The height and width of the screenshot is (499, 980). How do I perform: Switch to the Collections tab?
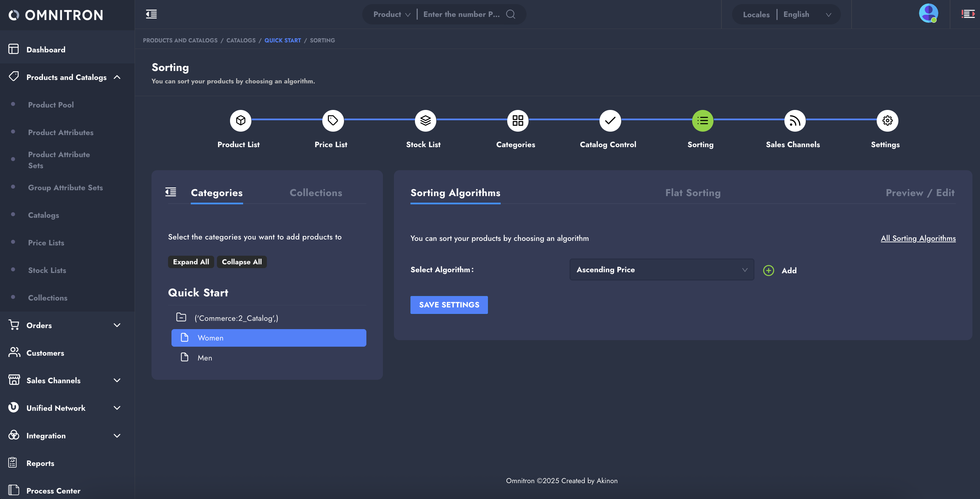click(x=316, y=193)
